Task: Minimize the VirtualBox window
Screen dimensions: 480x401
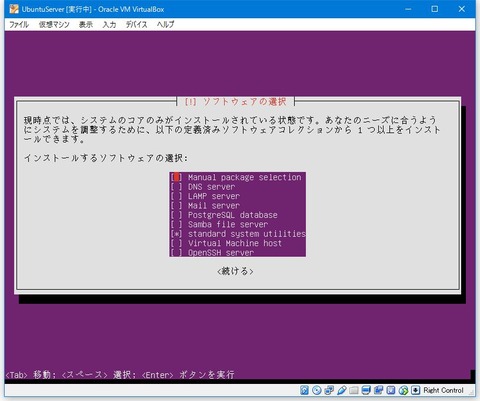Action: 408,9
